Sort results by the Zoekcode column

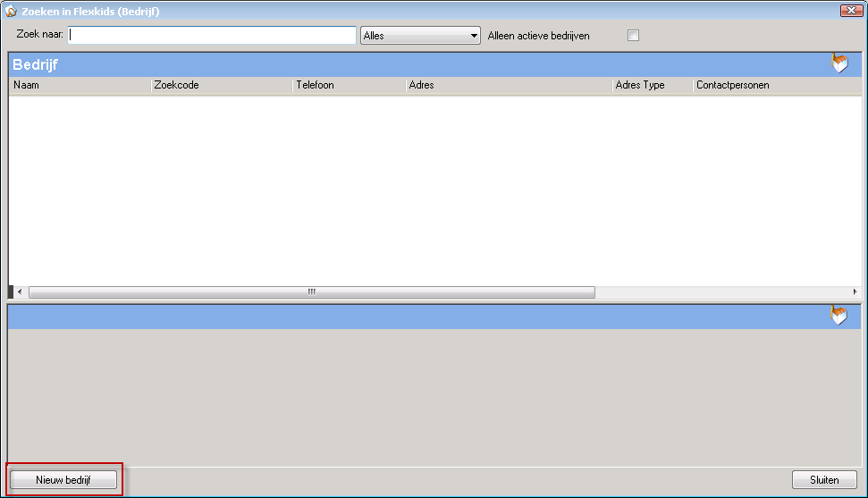221,85
